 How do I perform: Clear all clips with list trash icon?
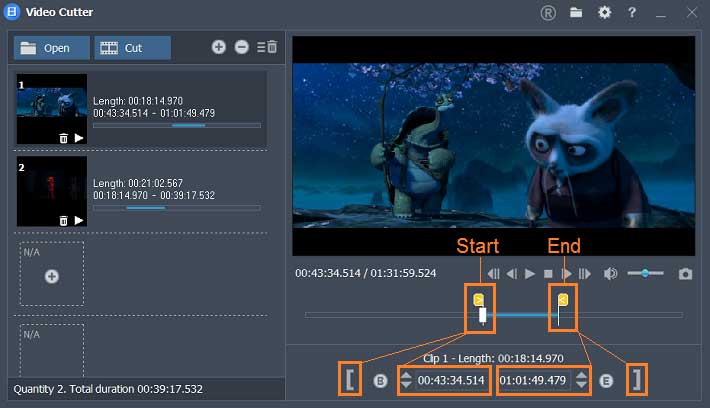click(267, 47)
